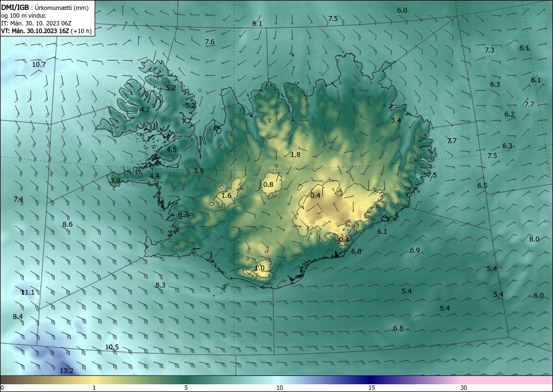The width and height of the screenshot is (553, 392).
Task: Click the 13.2 value on the map
Action: click(66, 370)
